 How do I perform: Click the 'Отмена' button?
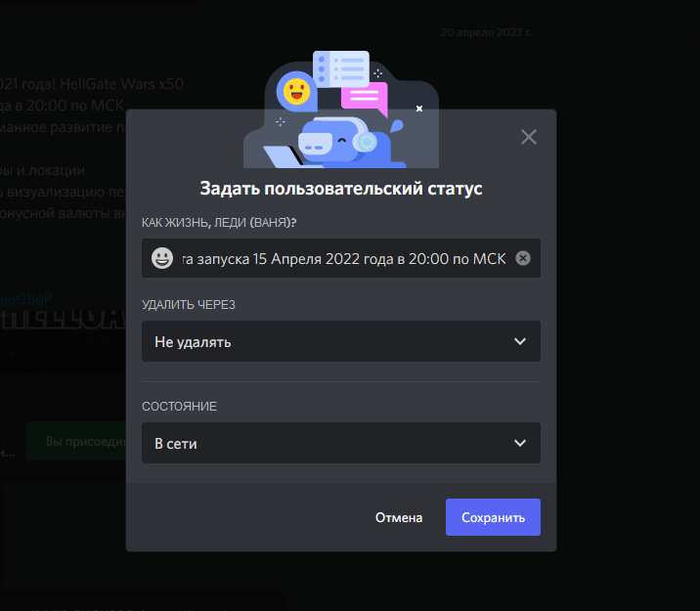coord(399,517)
